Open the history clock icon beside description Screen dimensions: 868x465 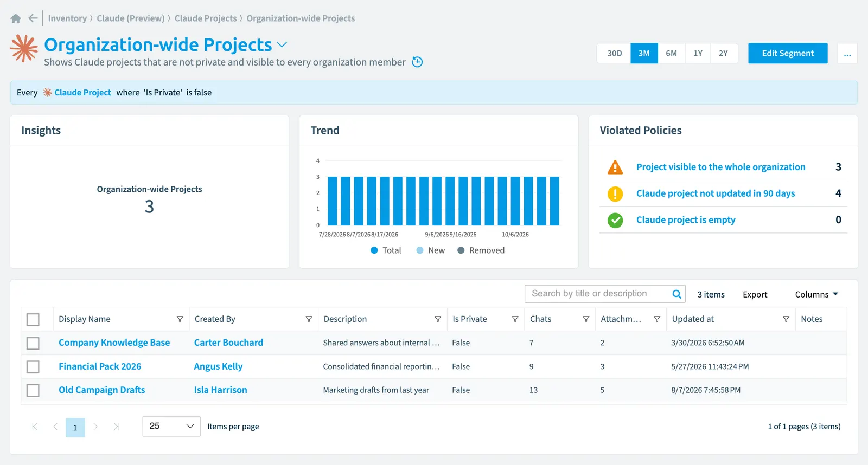tap(417, 62)
